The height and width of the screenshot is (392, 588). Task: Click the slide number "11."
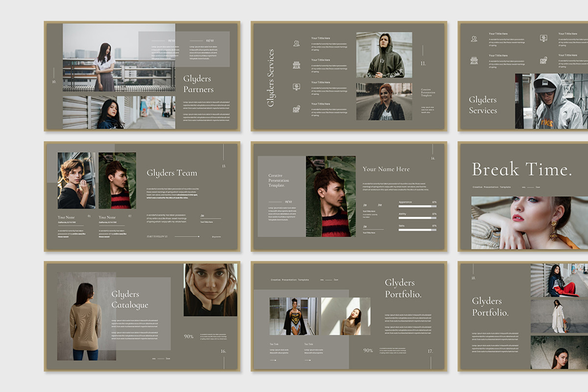click(423, 64)
